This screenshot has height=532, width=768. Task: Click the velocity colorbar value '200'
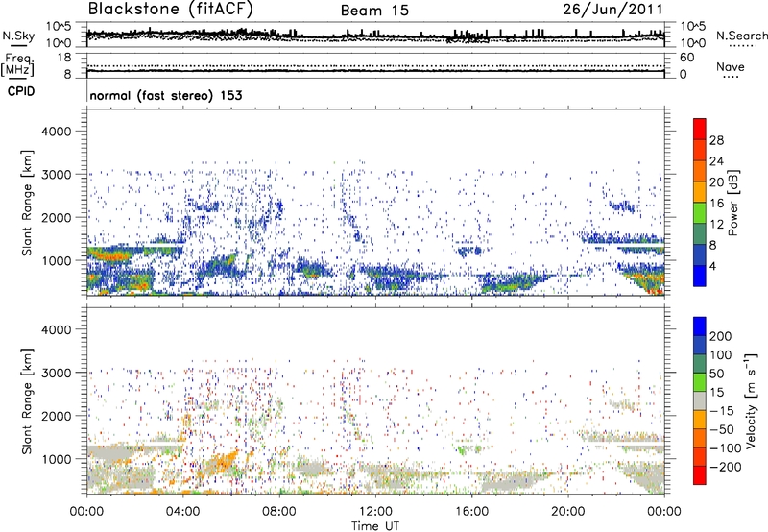tap(721, 336)
